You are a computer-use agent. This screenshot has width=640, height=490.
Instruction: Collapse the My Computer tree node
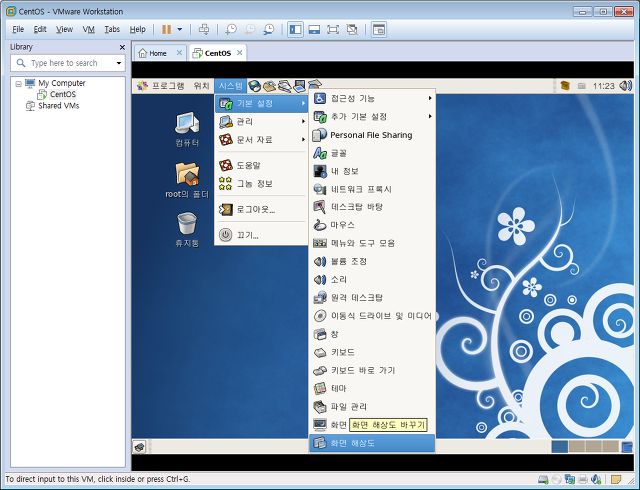[x=18, y=84]
